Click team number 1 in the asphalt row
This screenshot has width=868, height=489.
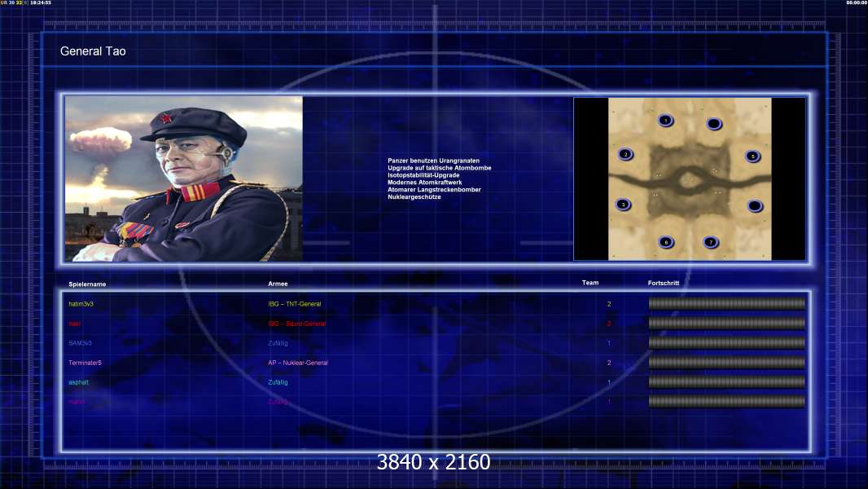point(609,382)
